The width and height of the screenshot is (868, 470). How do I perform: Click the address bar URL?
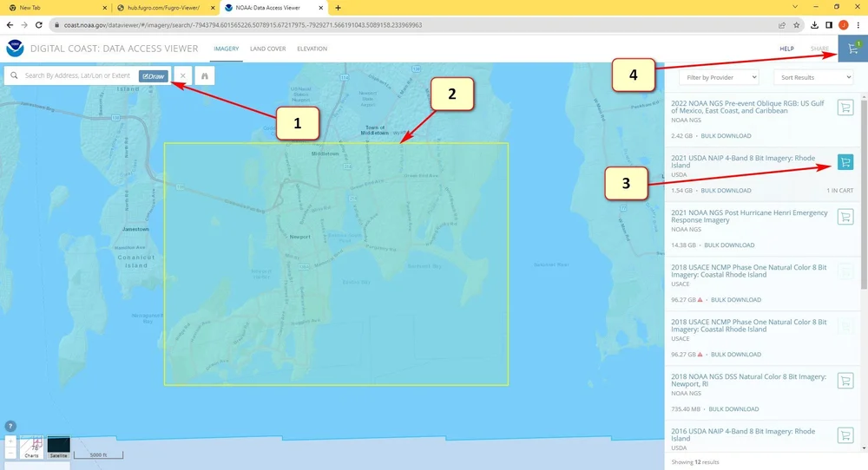coord(243,25)
